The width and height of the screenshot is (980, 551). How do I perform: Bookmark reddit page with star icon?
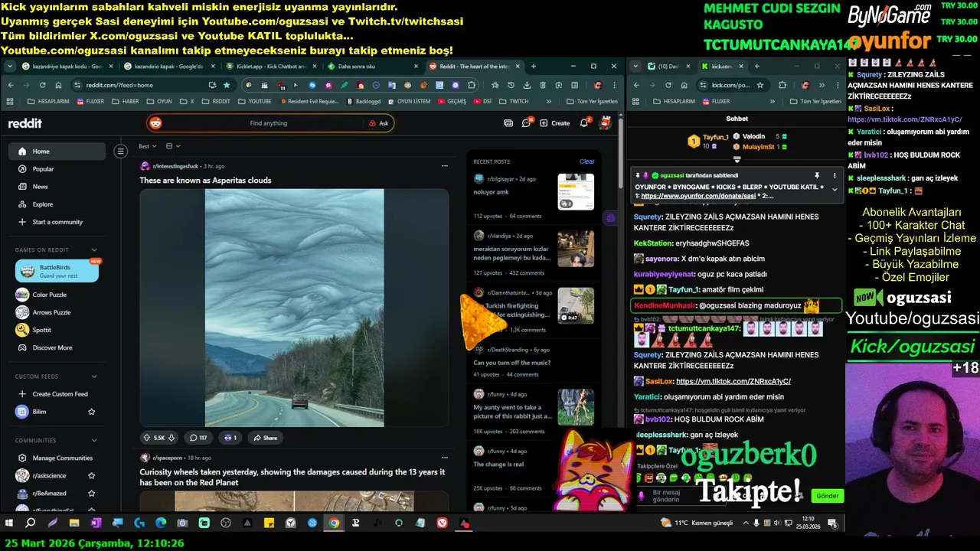point(227,85)
